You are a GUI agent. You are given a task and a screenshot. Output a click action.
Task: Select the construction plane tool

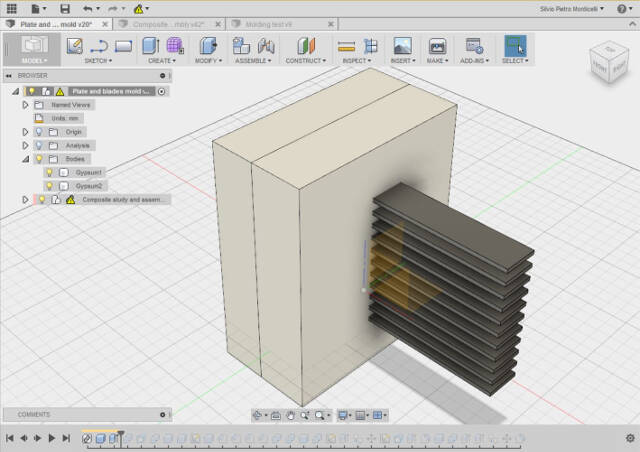(x=307, y=46)
